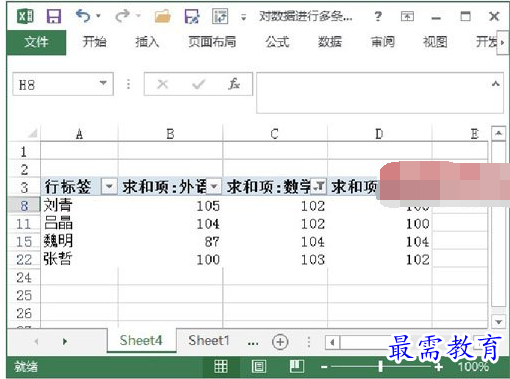510x379 pixels.
Task: Confirm entry with the checkmark button
Action: click(199, 84)
